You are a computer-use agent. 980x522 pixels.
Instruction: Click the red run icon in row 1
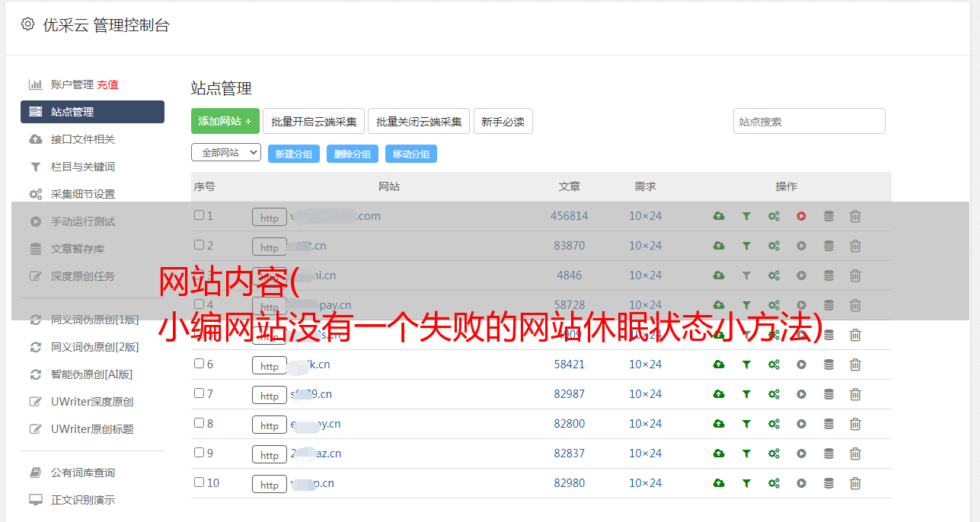coord(801,216)
